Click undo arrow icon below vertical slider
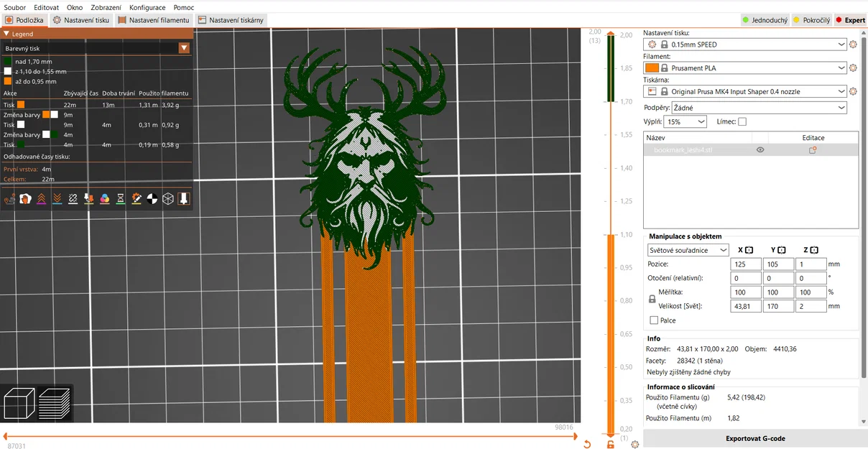The image size is (868, 449). 587,444
